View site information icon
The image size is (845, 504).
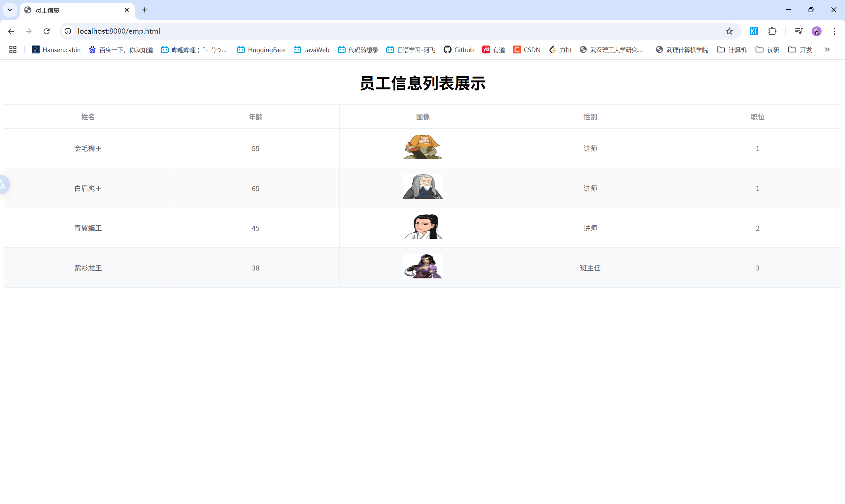coord(68,31)
